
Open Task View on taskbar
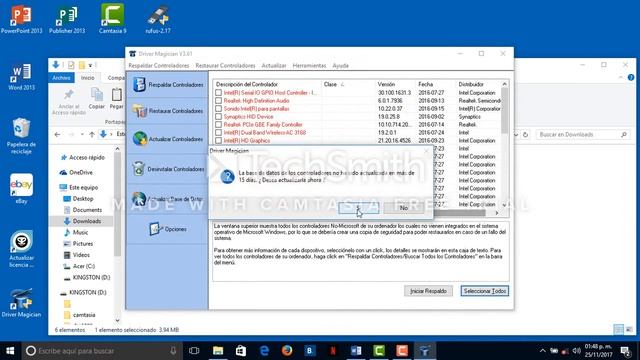(194, 351)
